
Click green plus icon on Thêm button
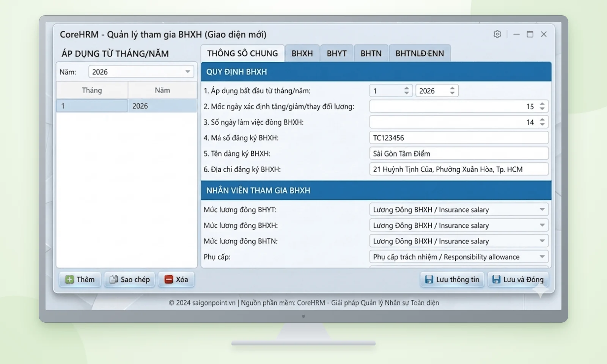[x=69, y=279]
